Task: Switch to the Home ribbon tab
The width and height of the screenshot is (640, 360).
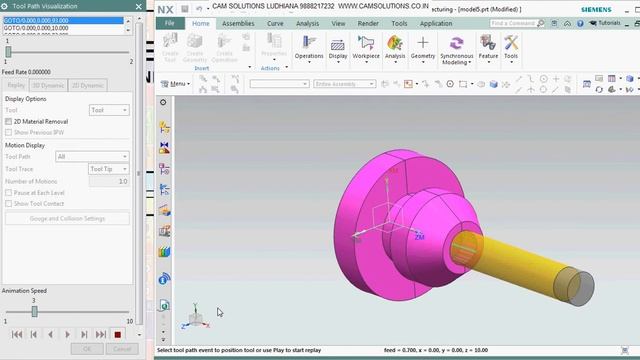Action: tap(200, 24)
